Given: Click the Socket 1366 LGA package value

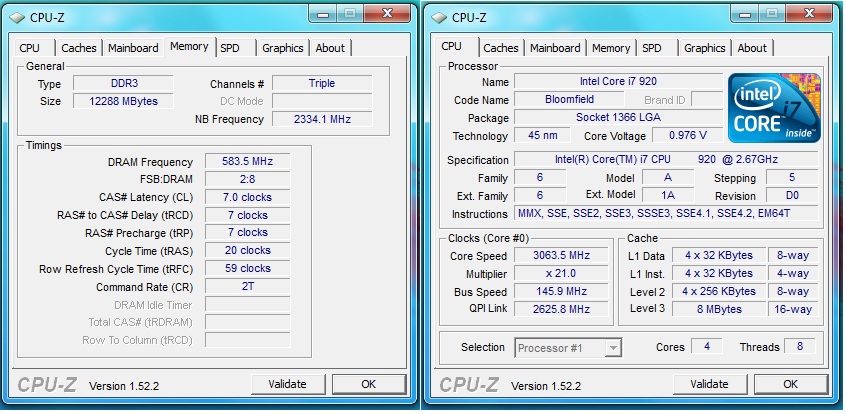Looking at the screenshot, I should click(x=618, y=117).
